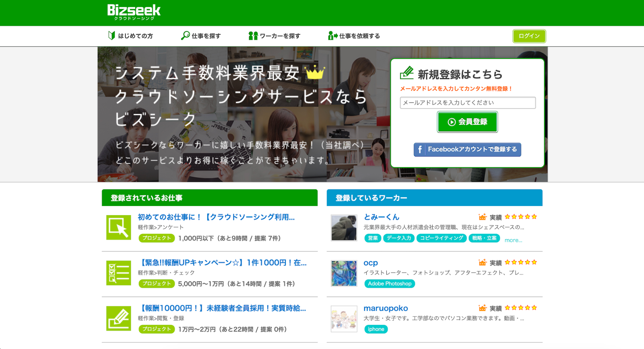Viewport: 644px width, 349px height.
Task: Click the more... link in とみーくん's tags
Action: (513, 240)
